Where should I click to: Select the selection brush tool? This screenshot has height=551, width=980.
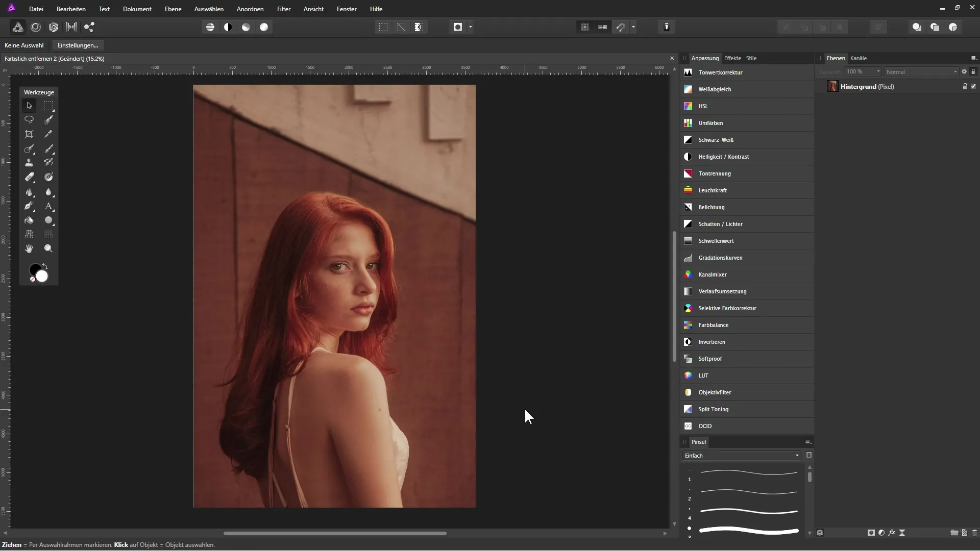(48, 120)
